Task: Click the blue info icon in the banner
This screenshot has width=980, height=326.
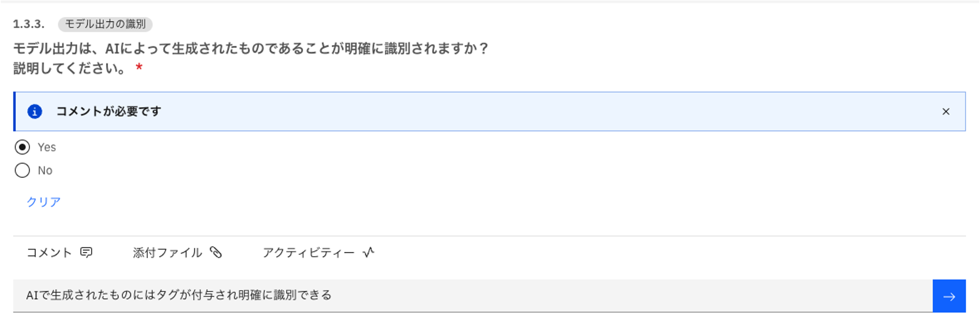Action: coord(35,112)
